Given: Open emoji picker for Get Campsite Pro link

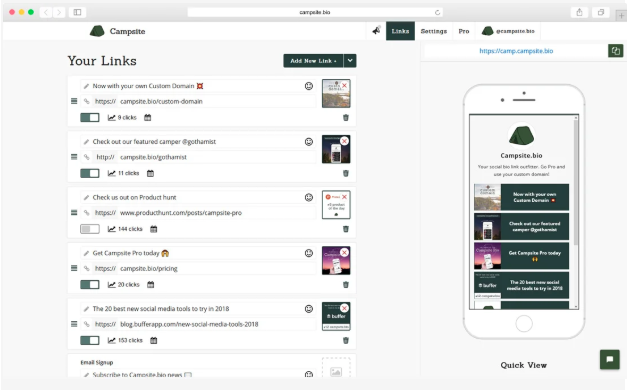Looking at the screenshot, I should pyautogui.click(x=309, y=253).
